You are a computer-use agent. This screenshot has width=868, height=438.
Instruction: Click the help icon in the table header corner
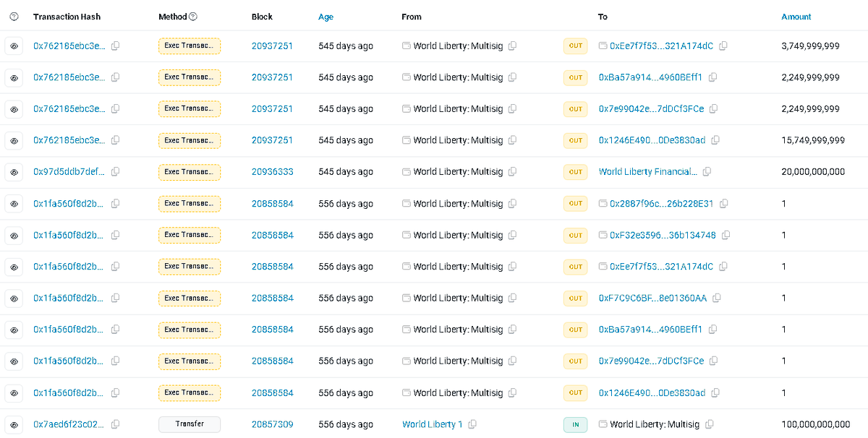[x=14, y=17]
